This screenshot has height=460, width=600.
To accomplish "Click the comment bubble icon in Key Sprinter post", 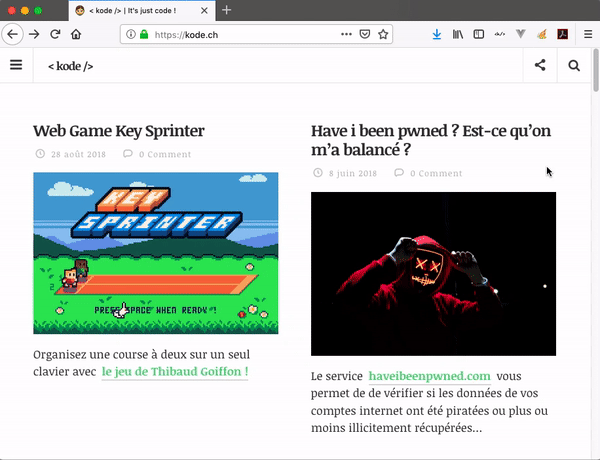I will [128, 154].
